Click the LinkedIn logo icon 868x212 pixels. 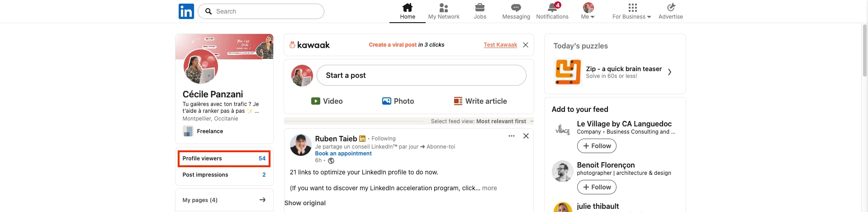pos(186,11)
